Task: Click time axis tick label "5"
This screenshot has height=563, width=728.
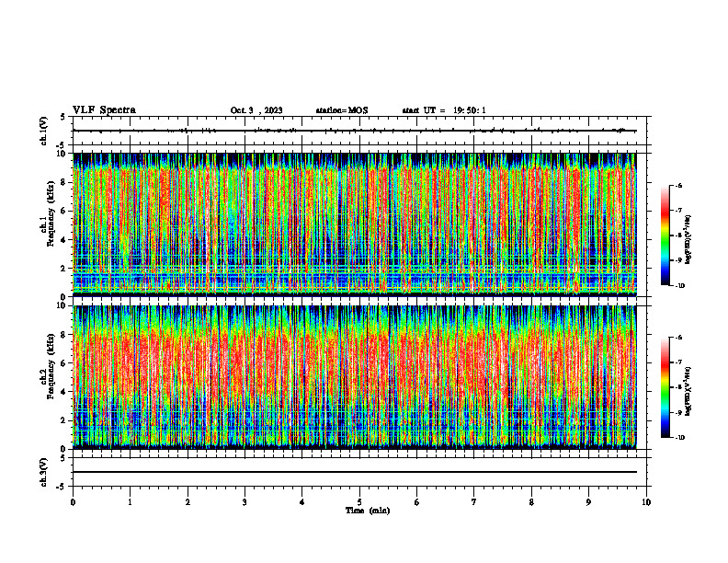Action: 359,502
